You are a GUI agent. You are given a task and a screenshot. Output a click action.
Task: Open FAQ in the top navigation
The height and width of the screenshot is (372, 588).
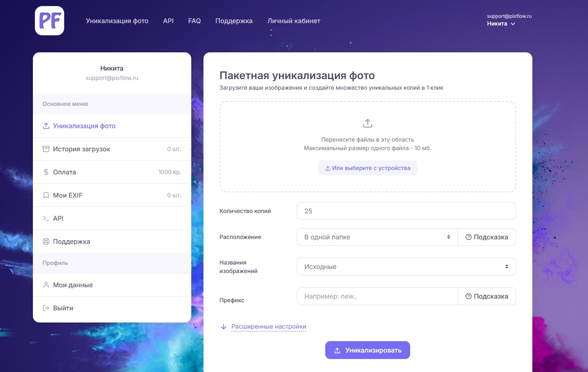[194, 21]
